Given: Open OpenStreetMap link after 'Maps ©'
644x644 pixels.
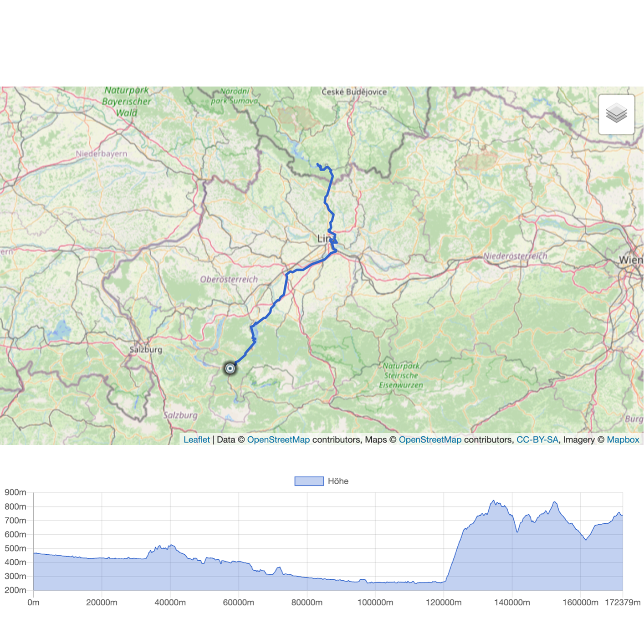Looking at the screenshot, I should pyautogui.click(x=430, y=440).
